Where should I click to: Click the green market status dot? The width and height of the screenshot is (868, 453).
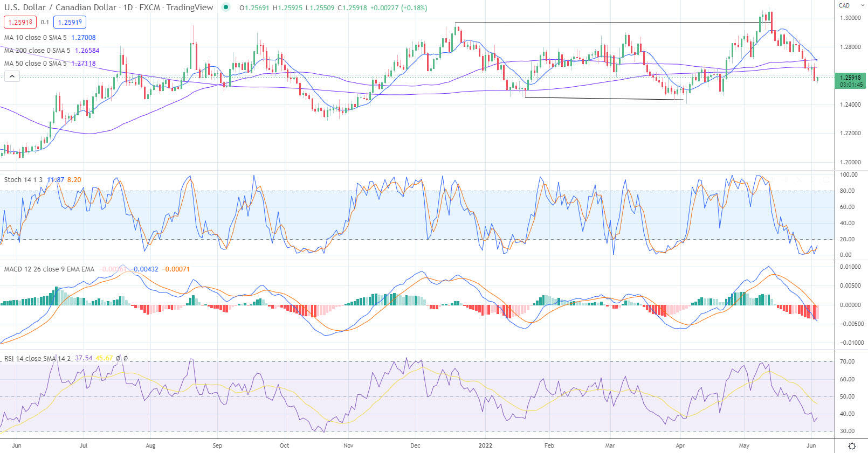pos(226,8)
